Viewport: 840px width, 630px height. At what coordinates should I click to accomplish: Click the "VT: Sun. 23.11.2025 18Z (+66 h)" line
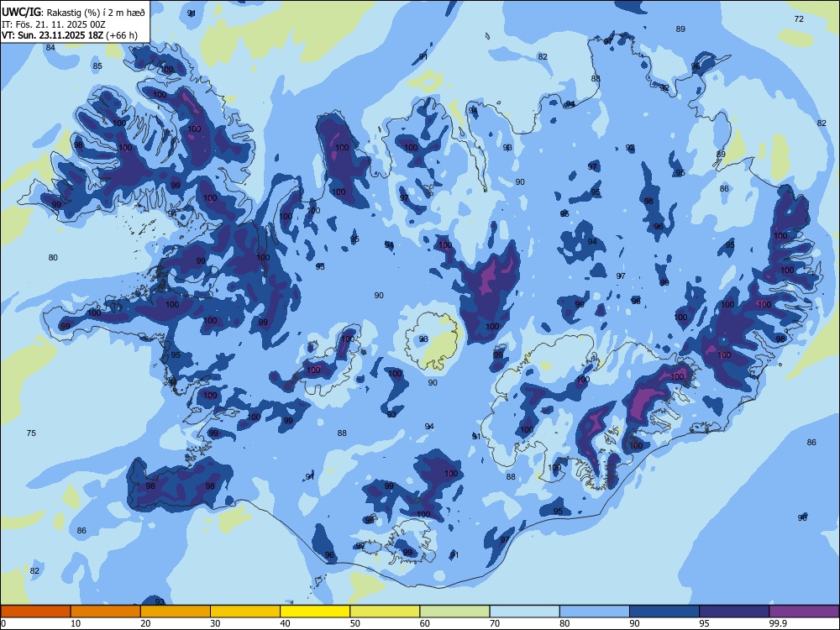pos(70,35)
